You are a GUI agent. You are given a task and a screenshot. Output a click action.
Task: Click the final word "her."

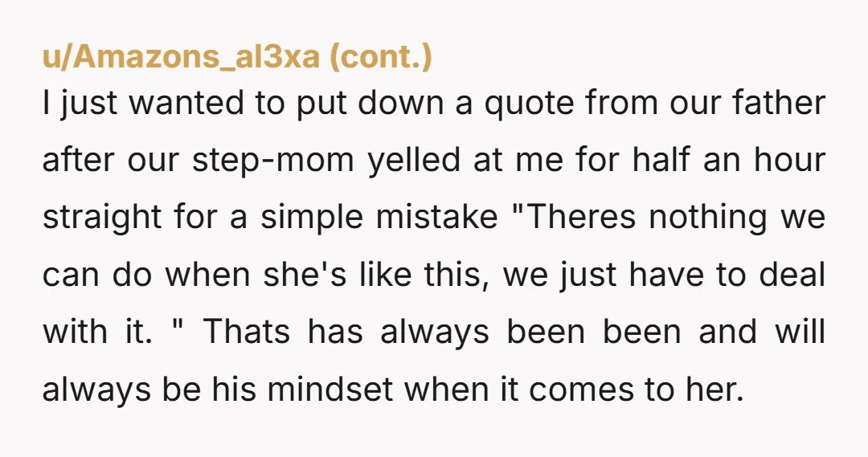(x=714, y=389)
